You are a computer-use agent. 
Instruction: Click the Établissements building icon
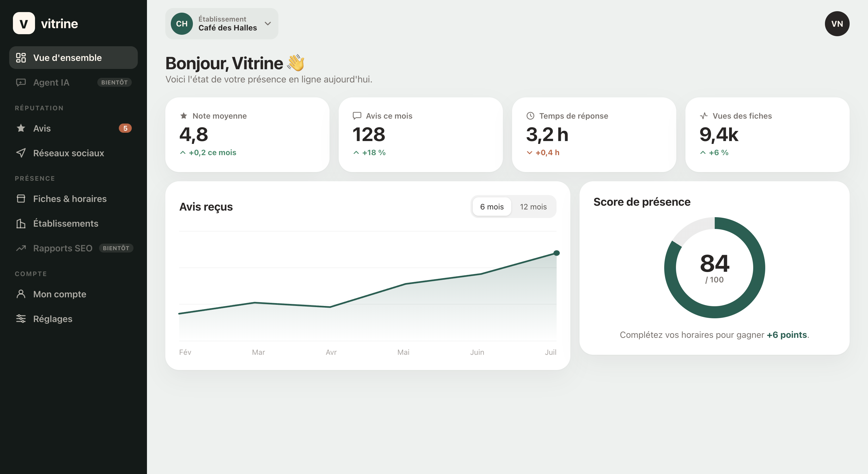pos(21,223)
